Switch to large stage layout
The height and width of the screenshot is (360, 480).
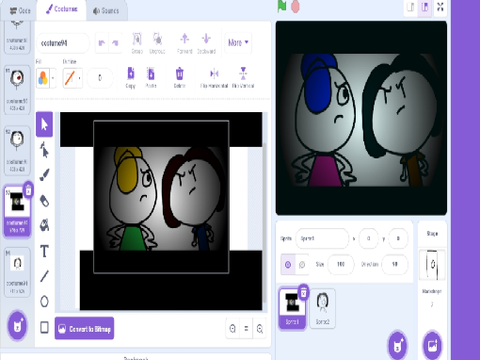click(x=425, y=7)
